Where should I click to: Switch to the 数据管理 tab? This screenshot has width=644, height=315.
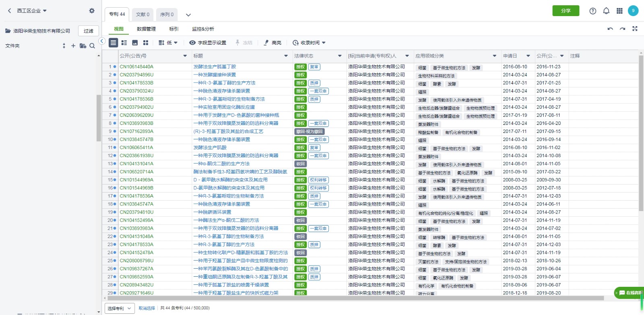(146, 29)
